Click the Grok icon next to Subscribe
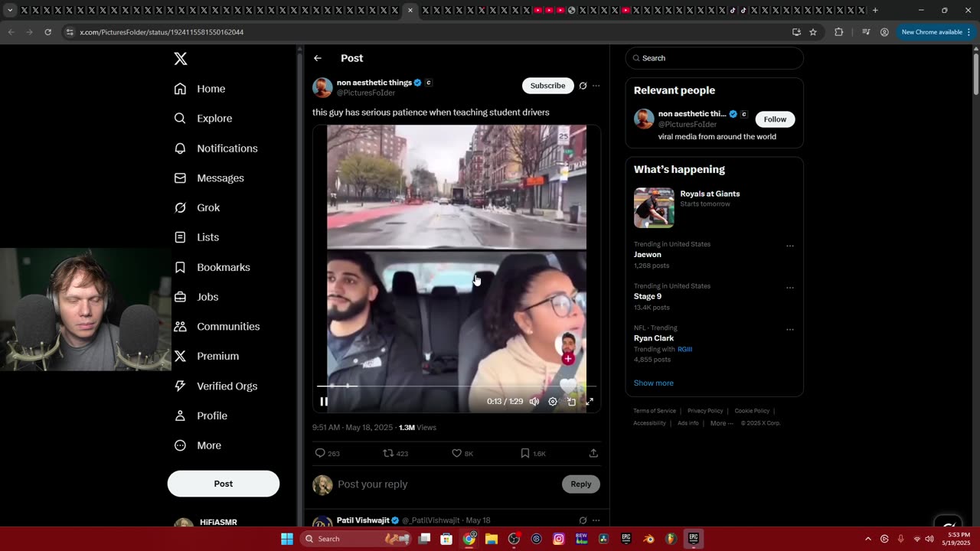Screen dimensions: 980x551 [x=583, y=86]
